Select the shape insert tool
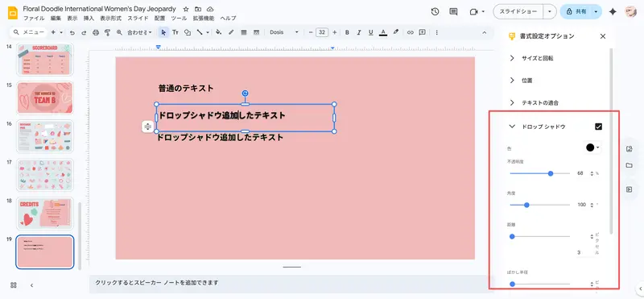The height and width of the screenshot is (299, 644). tap(188, 32)
